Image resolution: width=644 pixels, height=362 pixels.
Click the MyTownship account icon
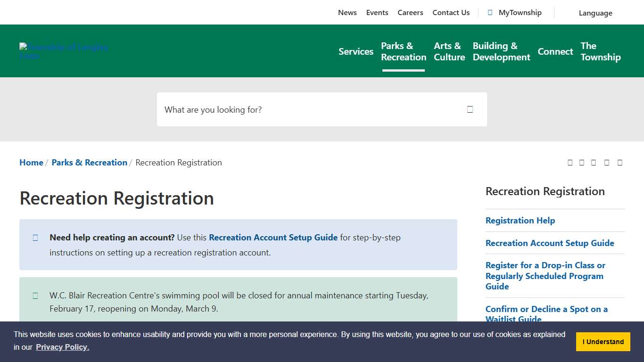click(489, 12)
